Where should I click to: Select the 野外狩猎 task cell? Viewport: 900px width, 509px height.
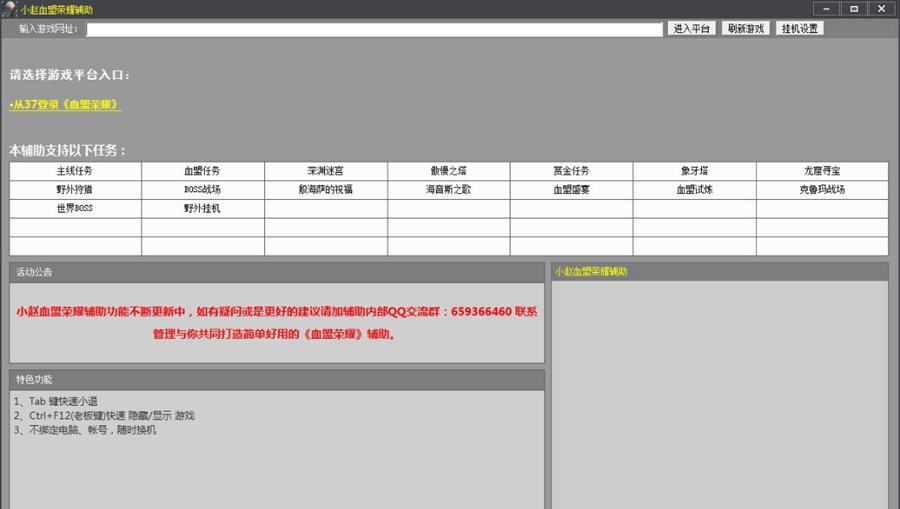(75, 190)
